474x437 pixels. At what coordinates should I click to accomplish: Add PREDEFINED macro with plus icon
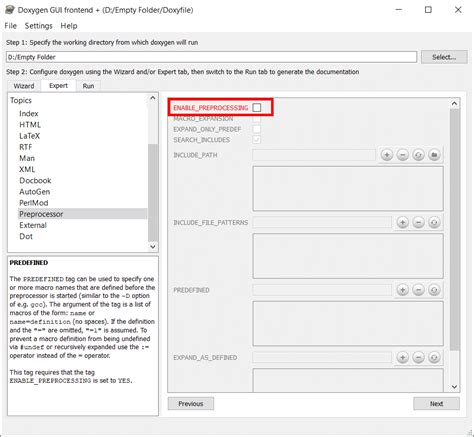[x=403, y=290]
